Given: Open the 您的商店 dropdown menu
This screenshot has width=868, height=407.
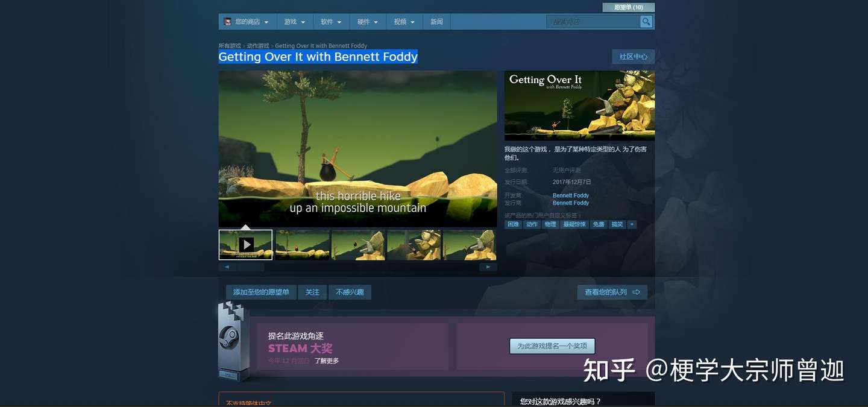Looking at the screenshot, I should (247, 22).
